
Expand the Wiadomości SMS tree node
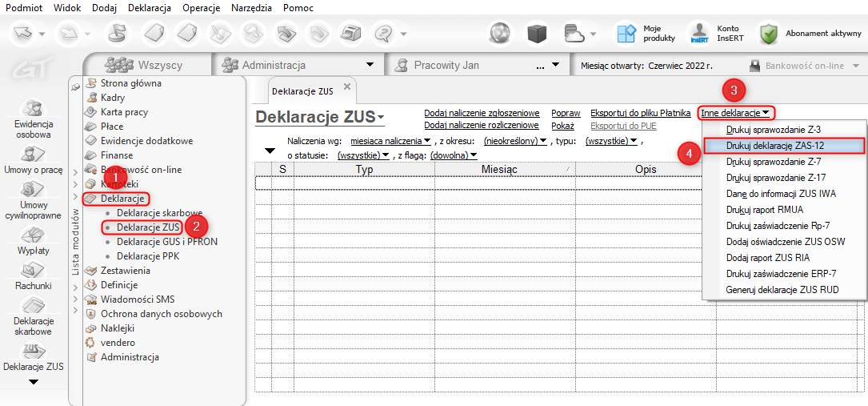76,299
